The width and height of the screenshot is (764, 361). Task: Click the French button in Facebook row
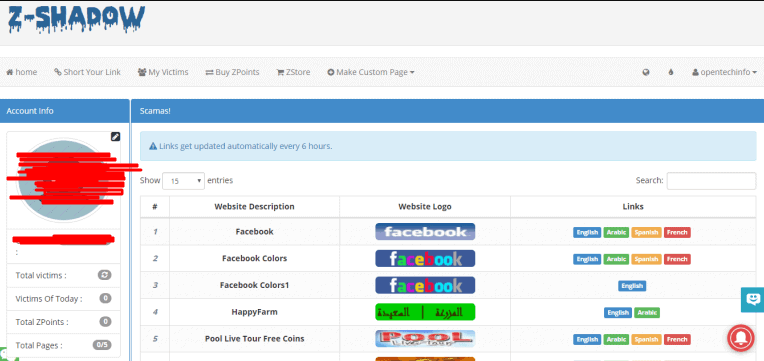(677, 232)
